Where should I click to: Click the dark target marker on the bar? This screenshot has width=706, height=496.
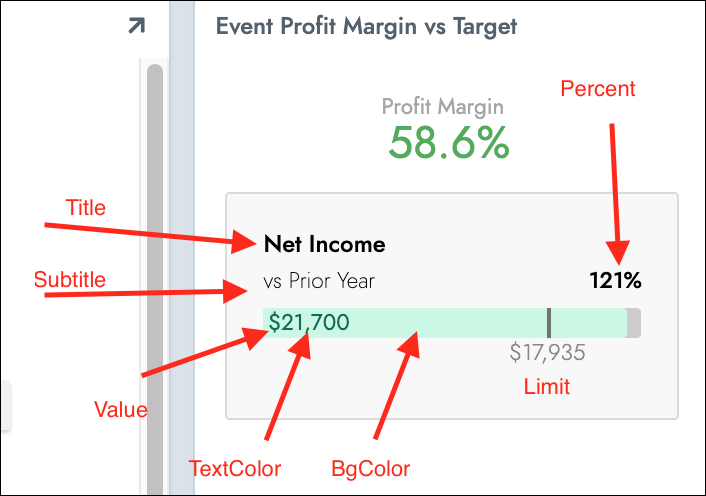point(548,322)
